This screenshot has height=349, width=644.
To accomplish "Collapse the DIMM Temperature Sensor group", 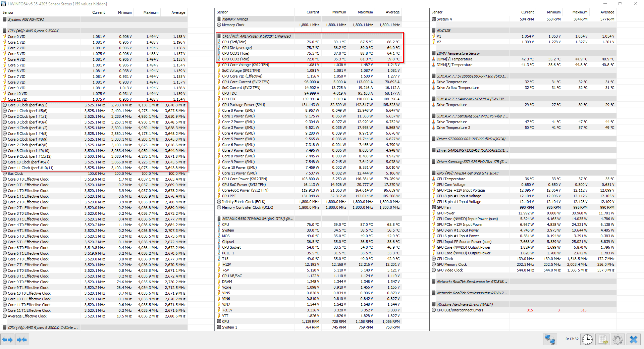I will coord(434,53).
